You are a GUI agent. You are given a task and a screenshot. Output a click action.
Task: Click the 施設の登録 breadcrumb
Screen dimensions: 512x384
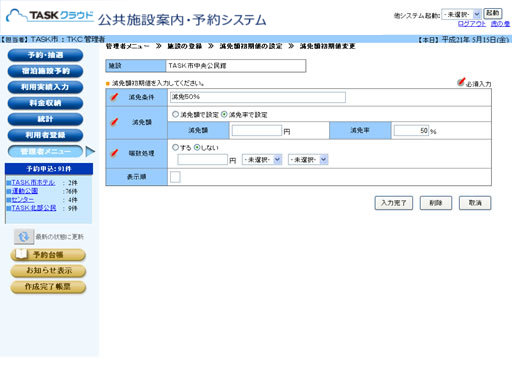(x=185, y=46)
